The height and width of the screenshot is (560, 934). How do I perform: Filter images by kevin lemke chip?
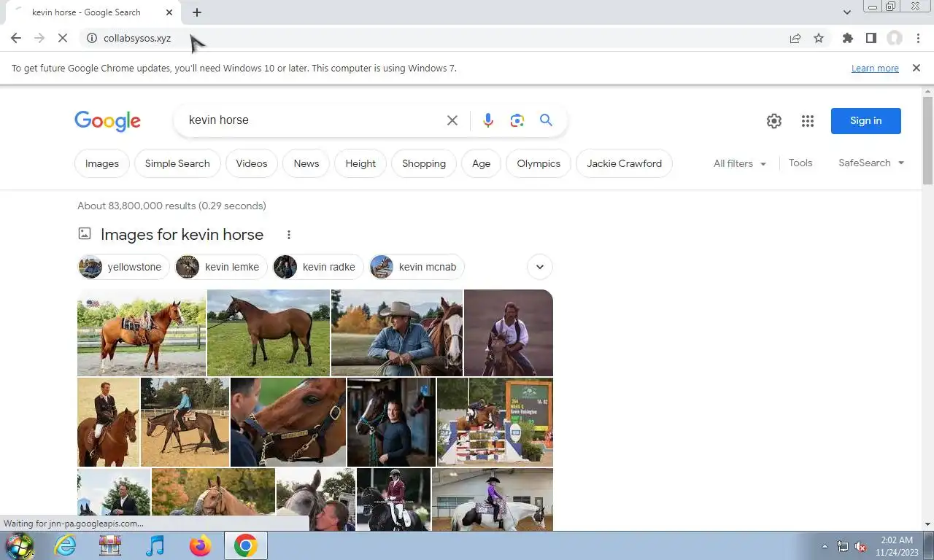click(221, 267)
